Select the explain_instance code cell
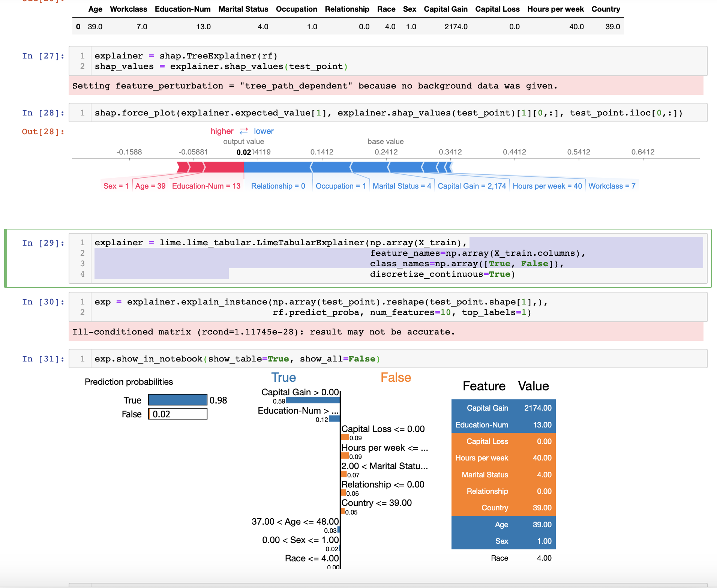 [x=388, y=307]
